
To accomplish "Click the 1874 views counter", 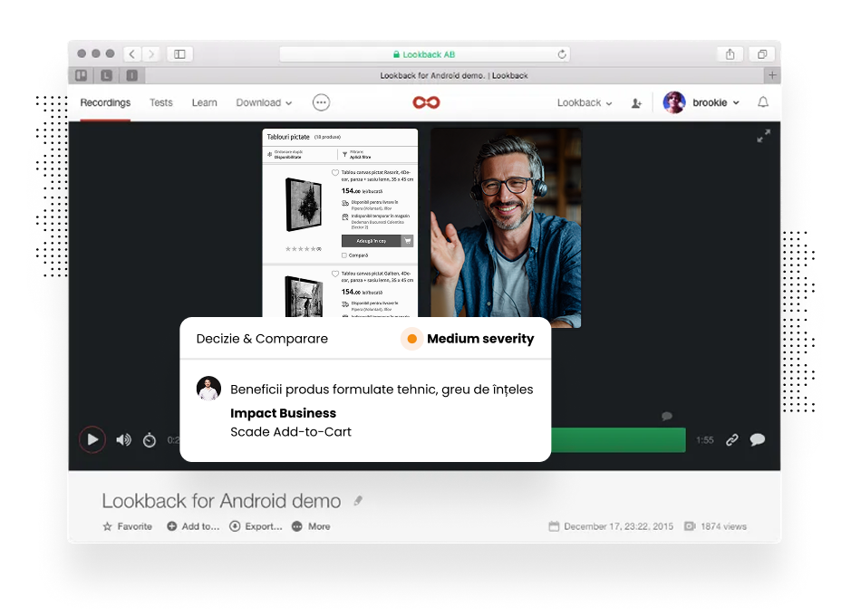I will pos(715,526).
